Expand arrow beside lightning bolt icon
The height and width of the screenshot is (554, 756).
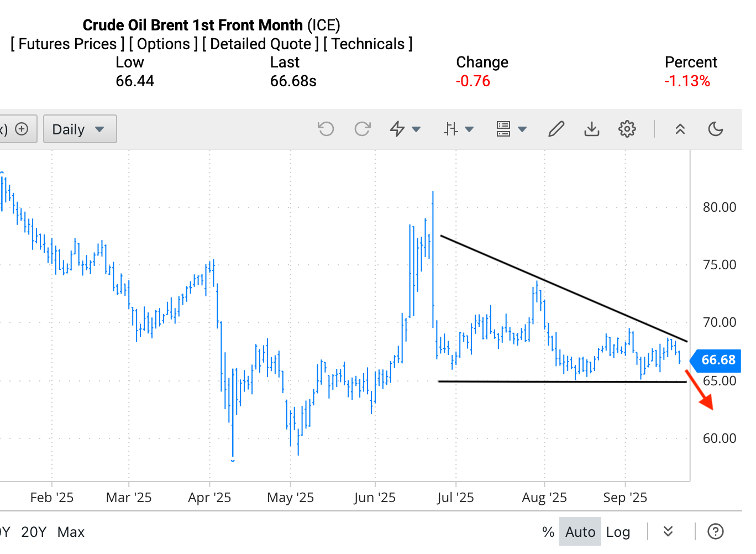point(416,129)
